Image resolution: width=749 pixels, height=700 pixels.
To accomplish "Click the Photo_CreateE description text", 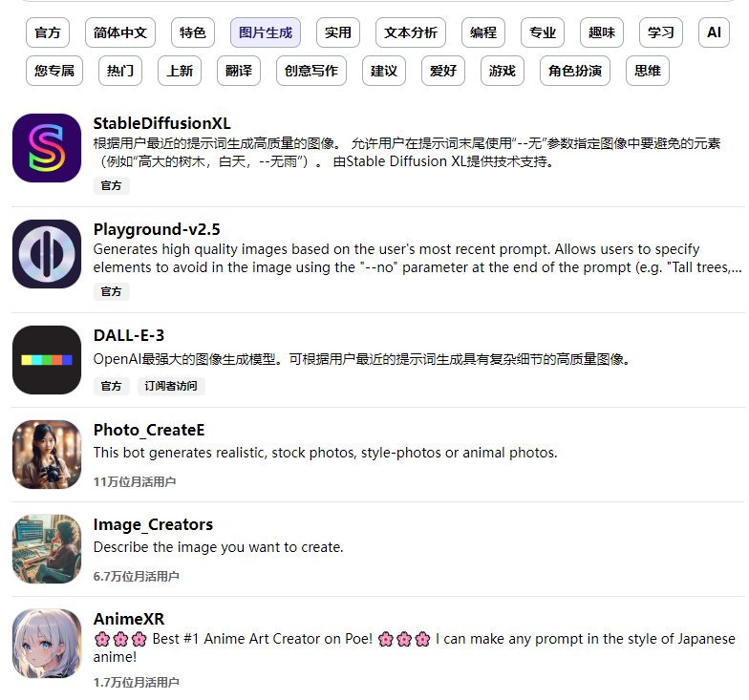I will 325,453.
